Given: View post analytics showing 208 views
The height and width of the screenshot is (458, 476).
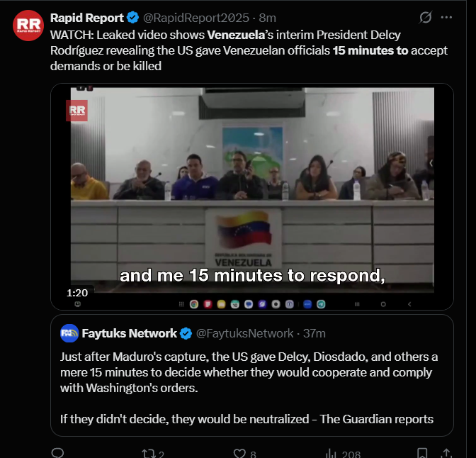Looking at the screenshot, I should 344,454.
